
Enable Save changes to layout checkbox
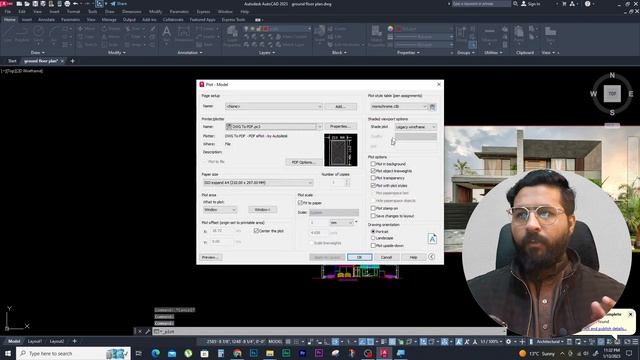(373, 216)
